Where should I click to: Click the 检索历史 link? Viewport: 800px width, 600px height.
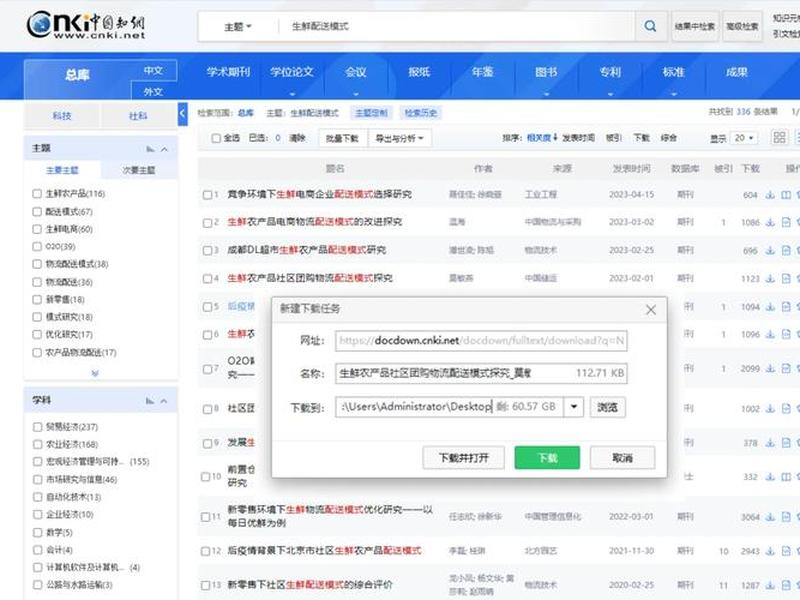(x=421, y=113)
